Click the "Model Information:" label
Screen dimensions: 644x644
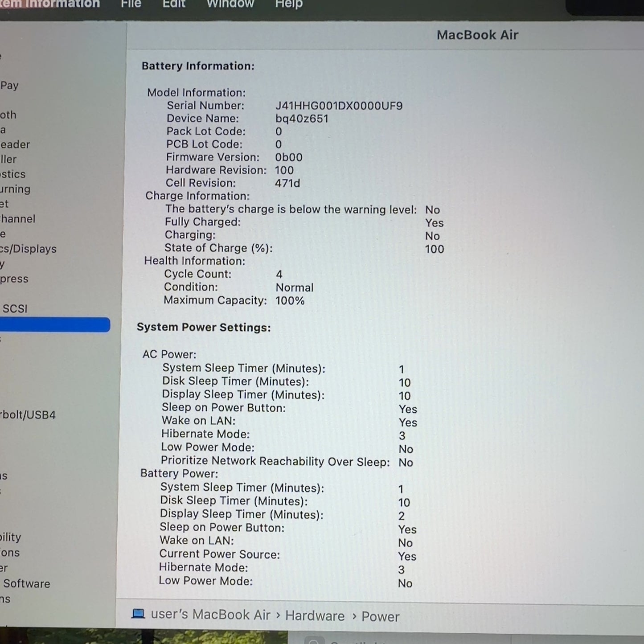tap(196, 92)
